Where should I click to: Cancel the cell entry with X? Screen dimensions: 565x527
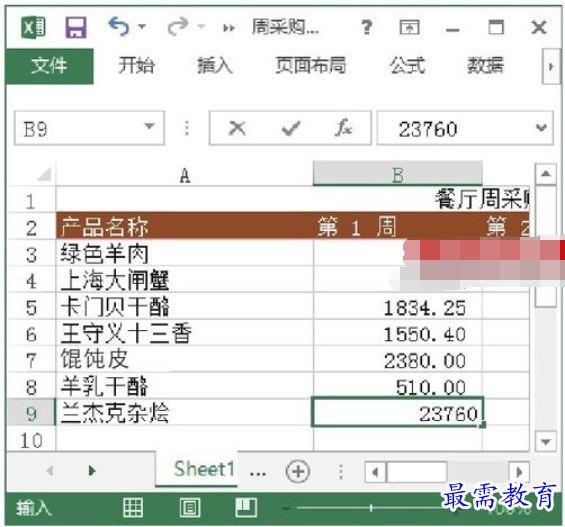[x=237, y=128]
